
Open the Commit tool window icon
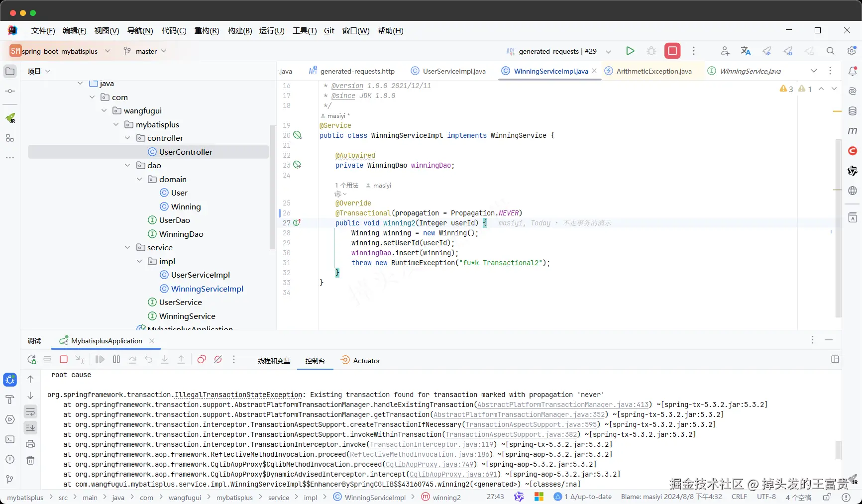coord(10,91)
